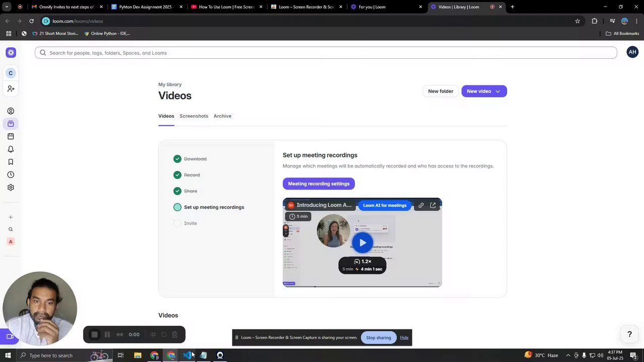Switch to 'For you | Loom' browser tab
The width and height of the screenshot is (644, 362).
[x=387, y=7]
